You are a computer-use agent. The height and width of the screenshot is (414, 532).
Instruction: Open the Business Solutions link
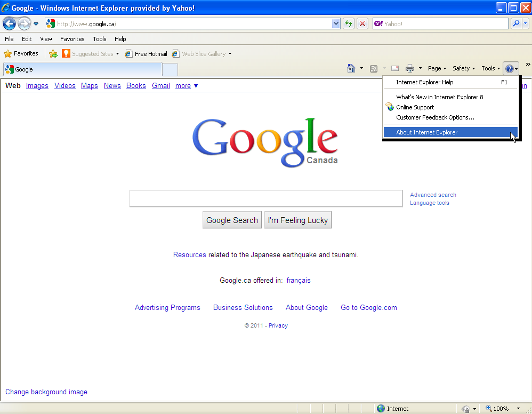point(243,308)
